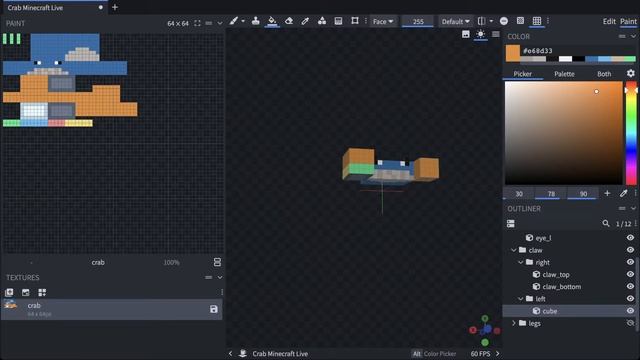The width and height of the screenshot is (640, 360).
Task: Select the Fill bucket tool
Action: coord(272,21)
